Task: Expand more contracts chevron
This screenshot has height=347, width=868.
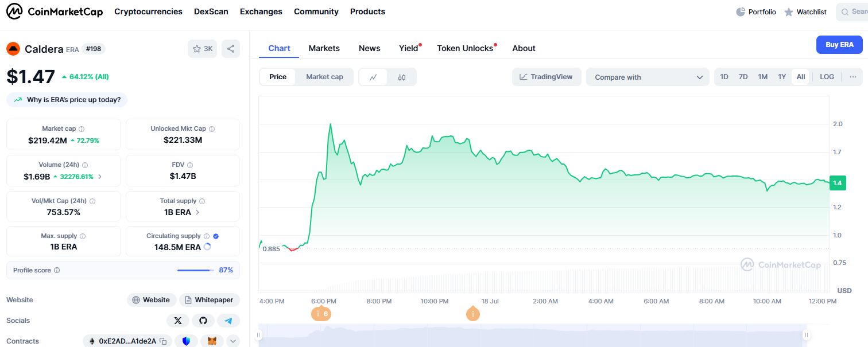Action: coord(233,341)
